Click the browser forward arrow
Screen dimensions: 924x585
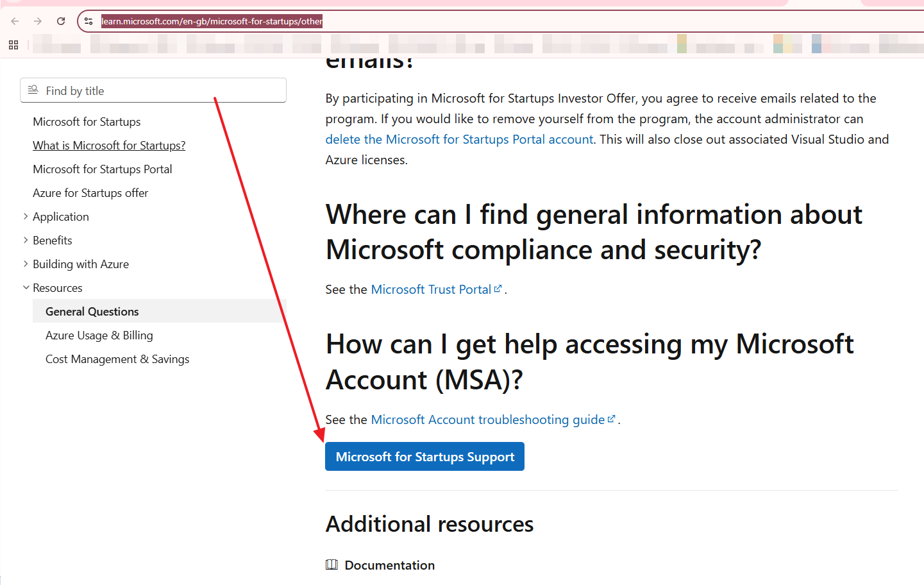coord(38,21)
